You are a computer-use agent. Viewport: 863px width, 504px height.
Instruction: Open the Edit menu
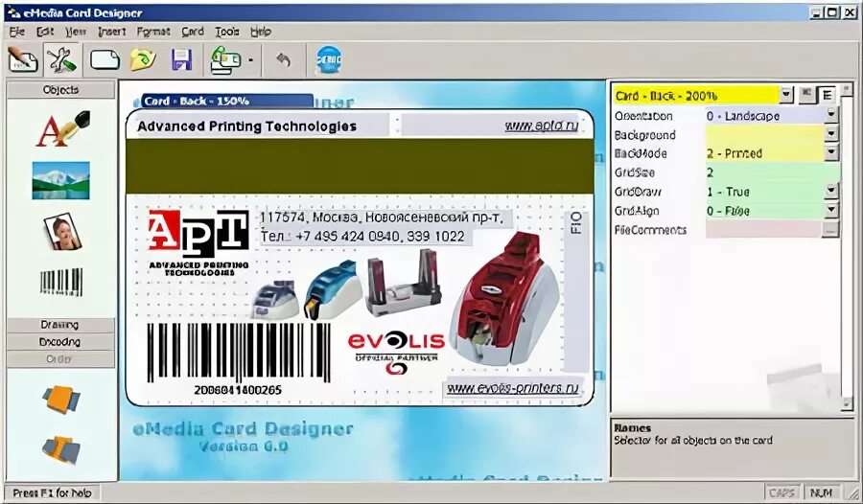pos(45,32)
